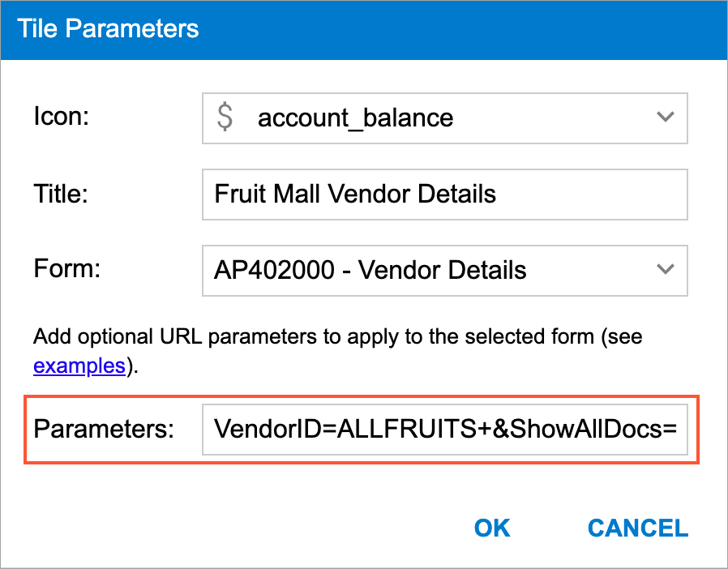Focus the Parameters text box

coord(444,430)
